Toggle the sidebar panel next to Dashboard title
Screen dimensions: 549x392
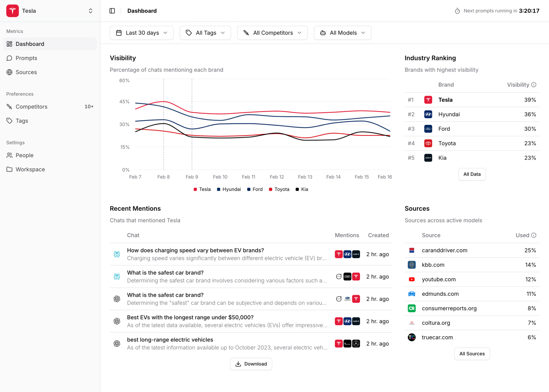click(112, 11)
